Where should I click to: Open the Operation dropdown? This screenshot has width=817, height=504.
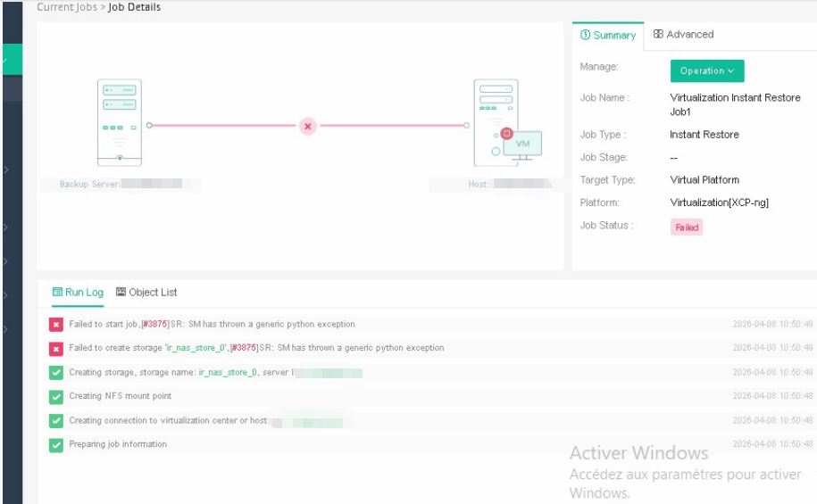tap(706, 70)
